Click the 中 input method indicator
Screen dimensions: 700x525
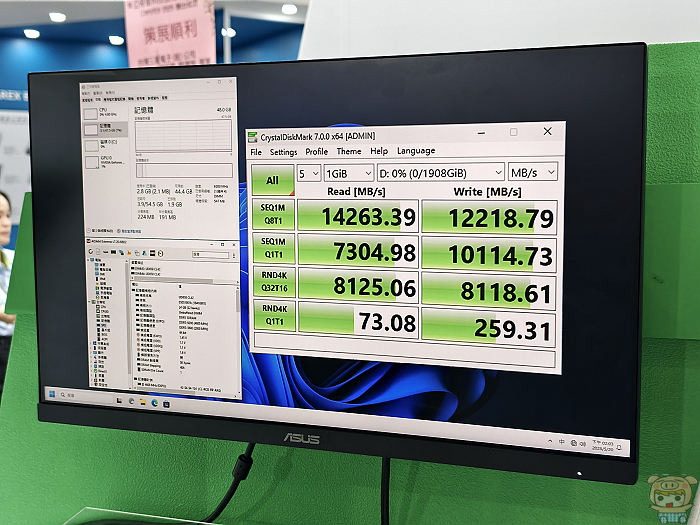(x=562, y=442)
